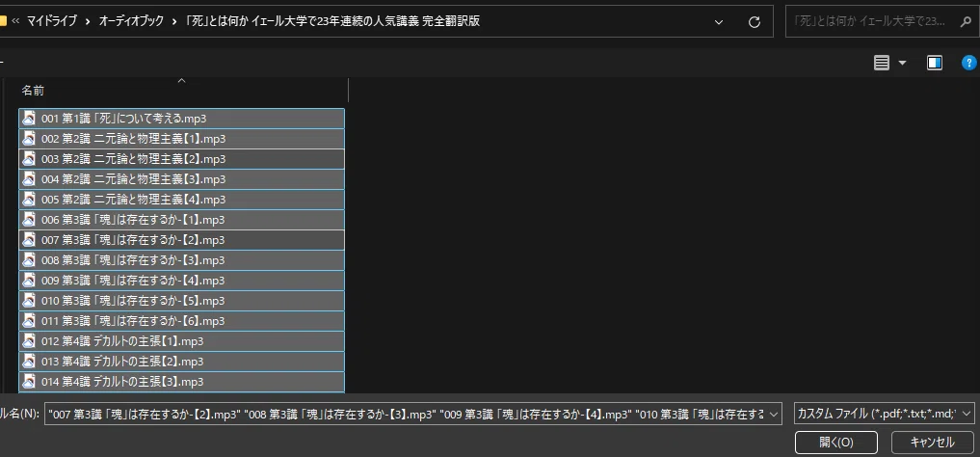Expand the chevron after マイドライブ
The width and height of the screenshot is (980, 457).
(x=88, y=21)
